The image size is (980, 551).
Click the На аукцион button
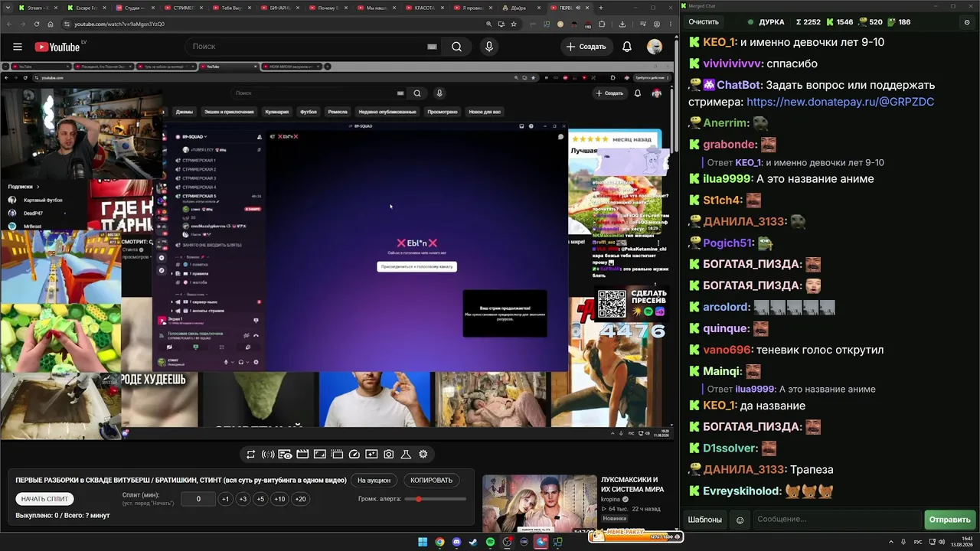374,481
